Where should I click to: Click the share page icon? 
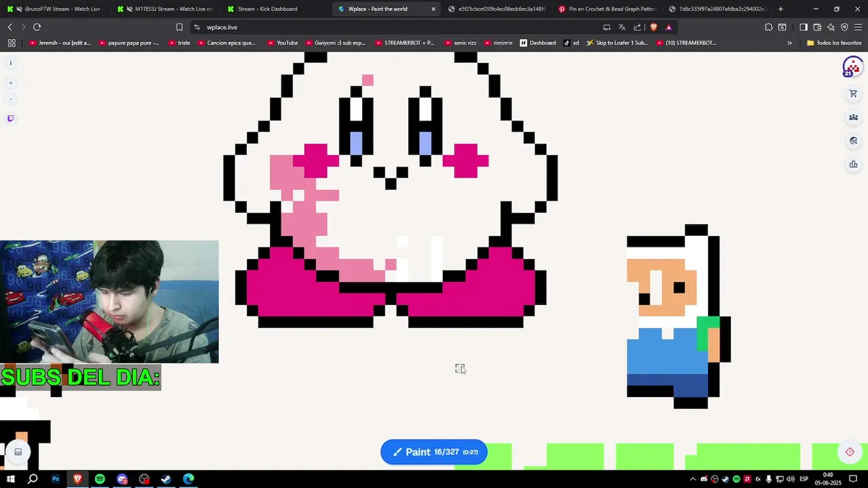click(637, 27)
